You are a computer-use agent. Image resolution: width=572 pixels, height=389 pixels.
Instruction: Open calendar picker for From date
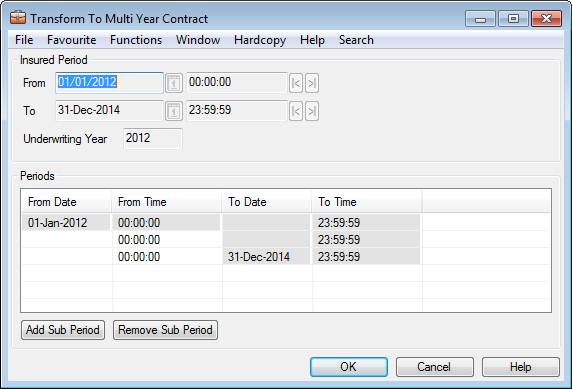coord(174,83)
